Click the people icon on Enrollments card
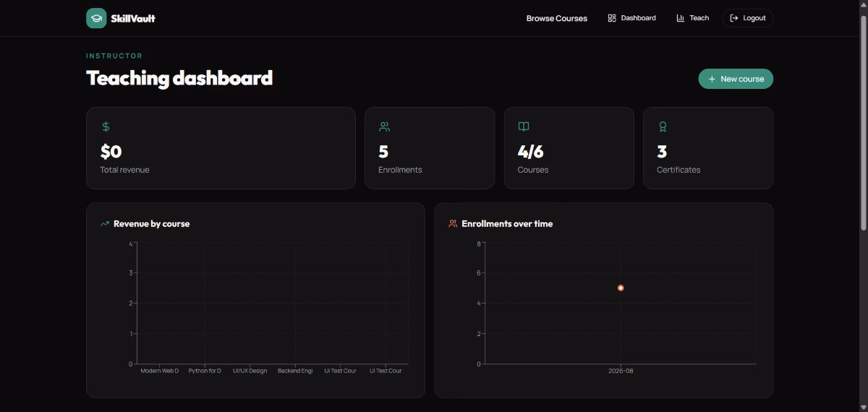Screen dimensions: 868x412 coord(384,126)
